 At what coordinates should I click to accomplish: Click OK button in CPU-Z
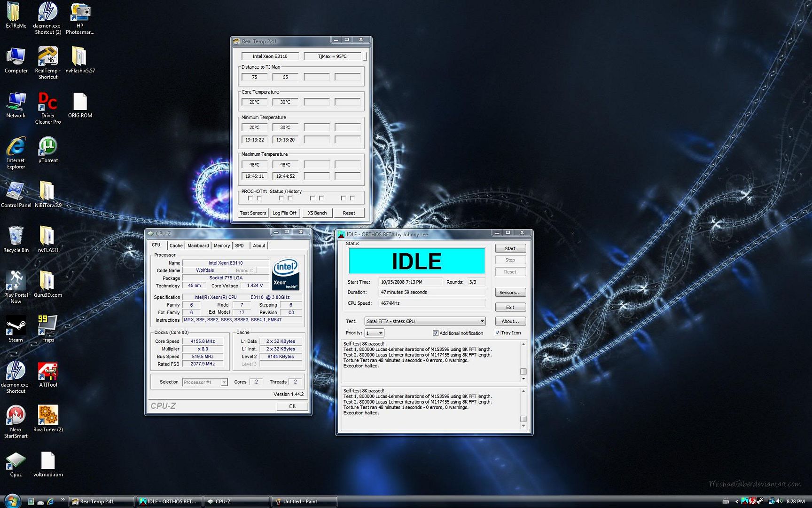click(292, 406)
